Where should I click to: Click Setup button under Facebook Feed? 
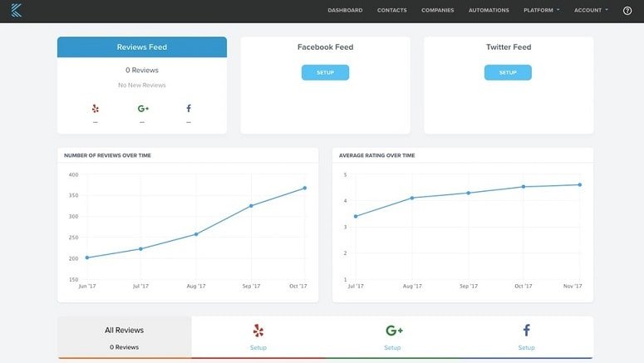click(325, 72)
